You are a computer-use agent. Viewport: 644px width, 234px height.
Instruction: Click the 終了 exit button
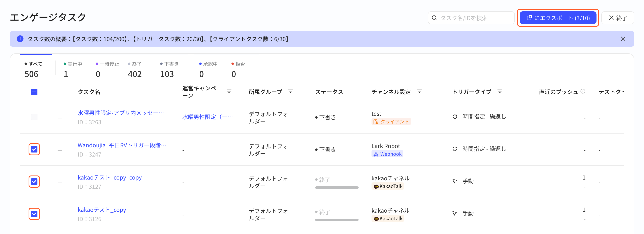(x=617, y=18)
